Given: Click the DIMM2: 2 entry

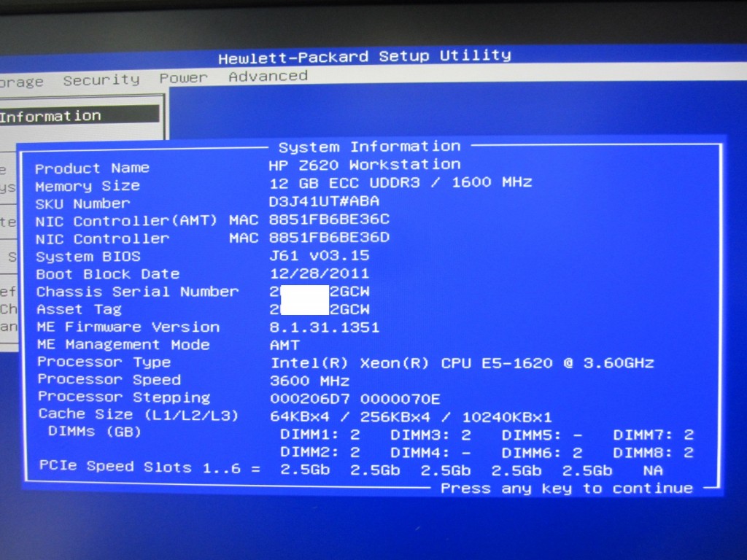Looking at the screenshot, I should click(x=320, y=452).
